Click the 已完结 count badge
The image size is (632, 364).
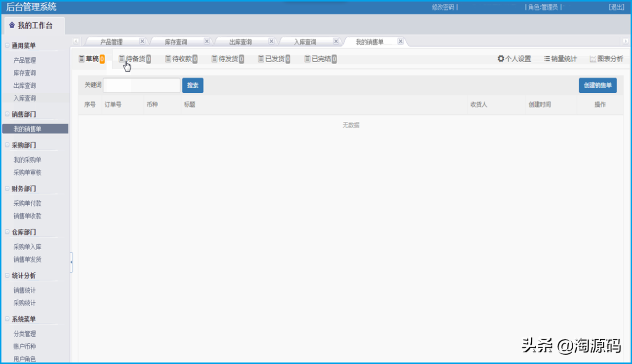(x=334, y=59)
